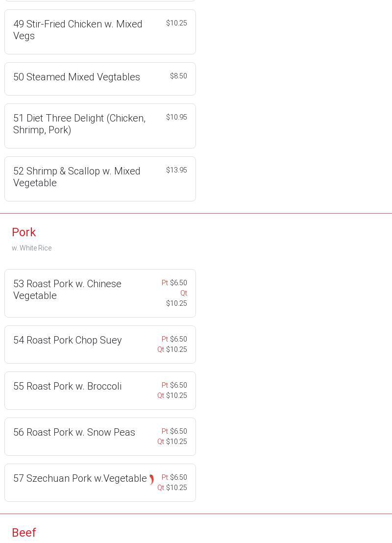The image size is (392, 543).
Task: Click the $10.95 price for Diet Three Delight
Action: [176, 117]
